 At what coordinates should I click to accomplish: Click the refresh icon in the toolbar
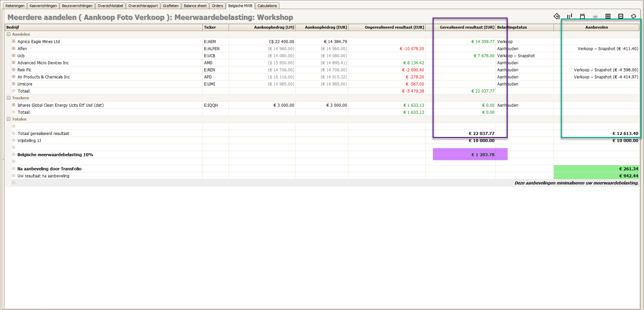(x=633, y=16)
